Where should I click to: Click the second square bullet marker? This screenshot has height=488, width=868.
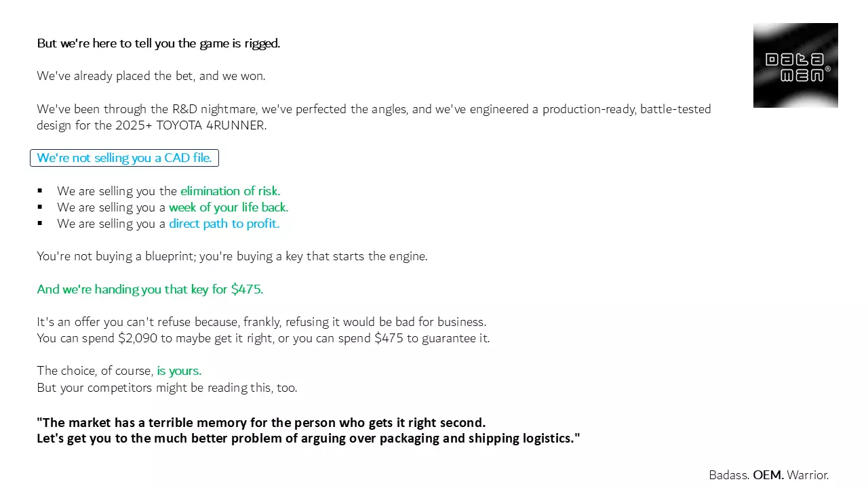click(x=41, y=207)
